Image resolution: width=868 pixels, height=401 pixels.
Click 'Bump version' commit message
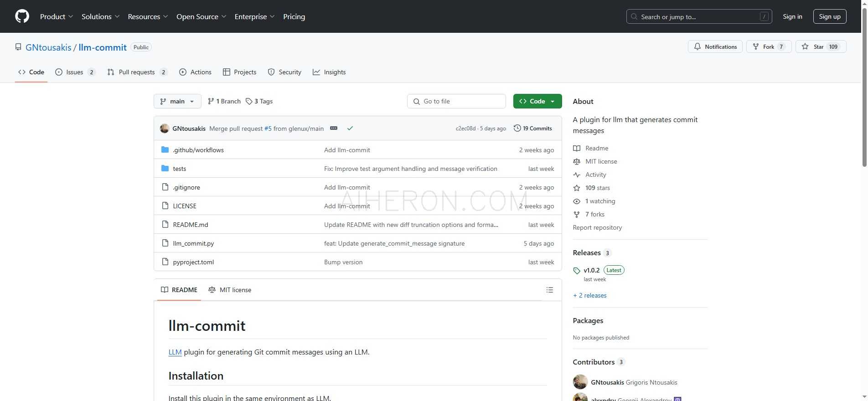tap(343, 262)
